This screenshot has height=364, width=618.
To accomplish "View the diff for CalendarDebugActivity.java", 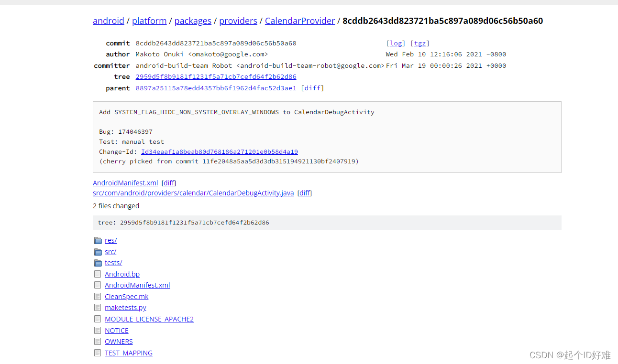I will point(305,193).
